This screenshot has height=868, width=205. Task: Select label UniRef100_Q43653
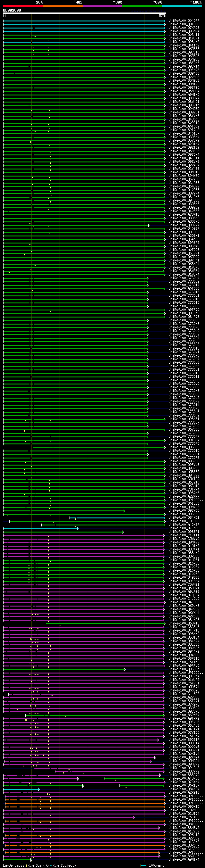click(184, 120)
